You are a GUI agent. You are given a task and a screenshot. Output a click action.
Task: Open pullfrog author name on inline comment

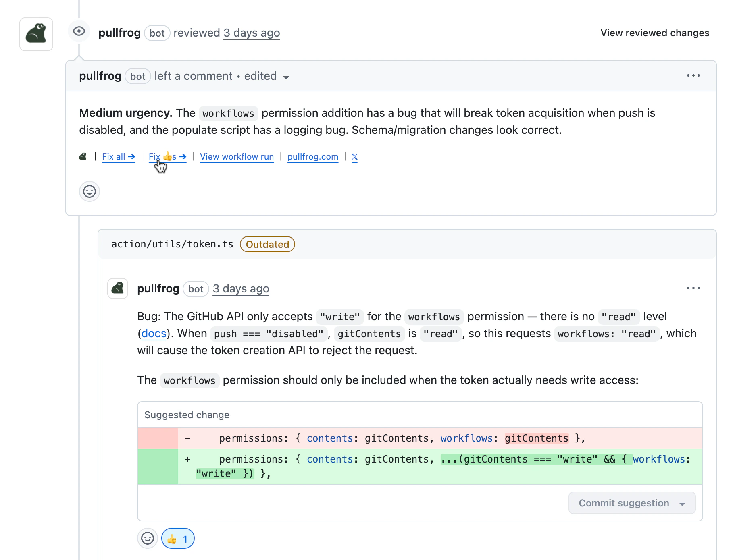[x=158, y=288]
